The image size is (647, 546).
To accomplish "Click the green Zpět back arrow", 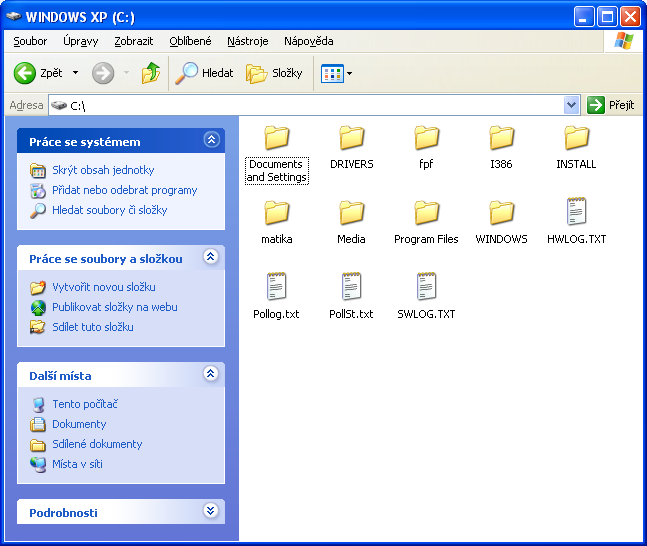I will (24, 73).
